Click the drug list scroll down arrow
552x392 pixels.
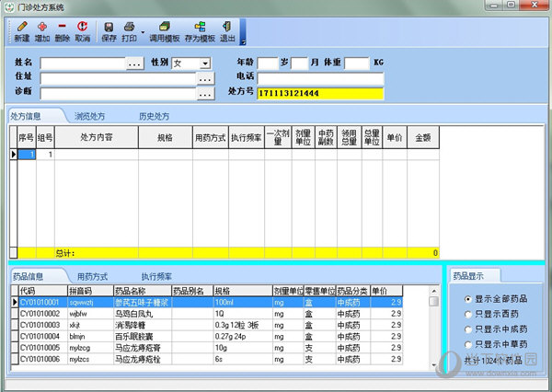tap(434, 365)
